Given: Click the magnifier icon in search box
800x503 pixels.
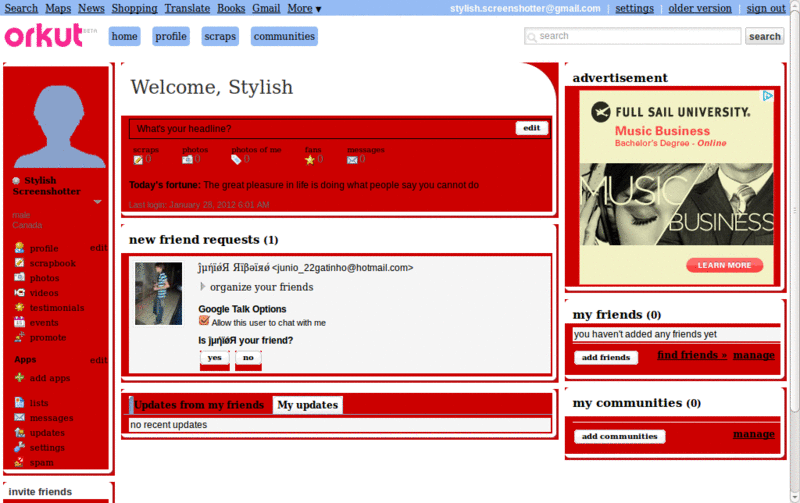Looking at the screenshot, I should point(532,37).
